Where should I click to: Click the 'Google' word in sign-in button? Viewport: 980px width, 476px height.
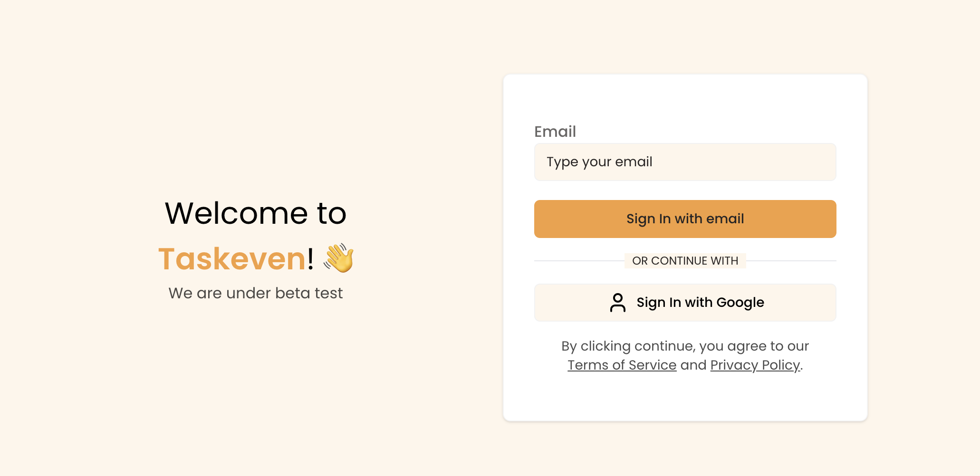pos(740,303)
